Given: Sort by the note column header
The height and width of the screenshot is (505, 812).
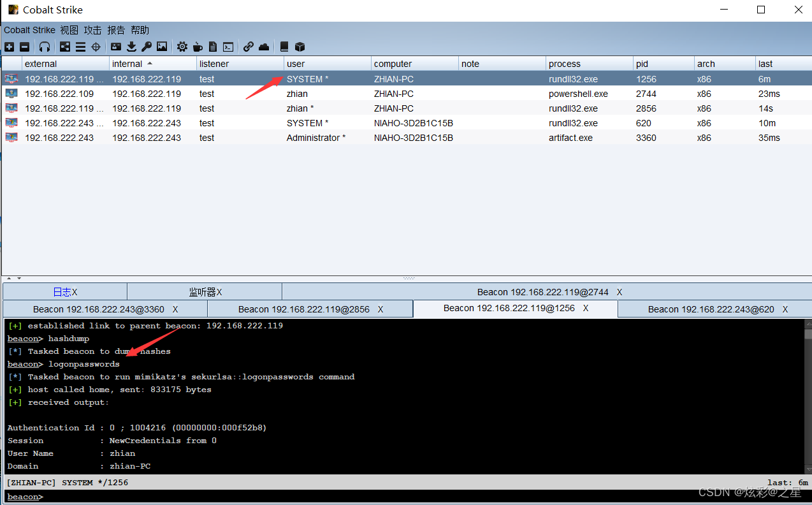Looking at the screenshot, I should [502, 64].
